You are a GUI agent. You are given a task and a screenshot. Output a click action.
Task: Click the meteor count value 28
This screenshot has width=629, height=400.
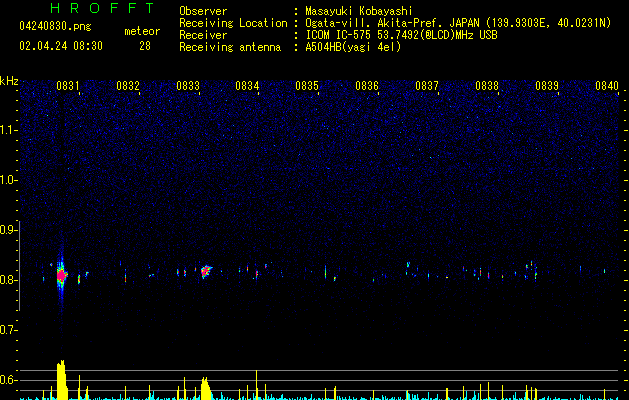click(x=145, y=46)
